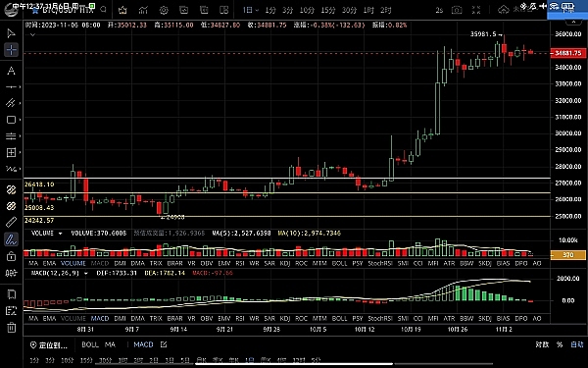Favorite the pair with the star icon

35,11
